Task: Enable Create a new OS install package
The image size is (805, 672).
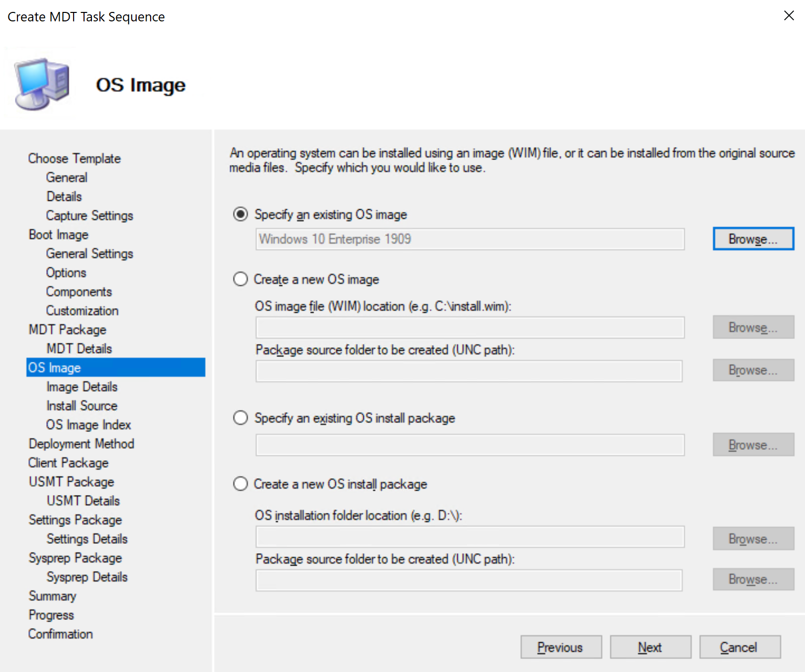Action: pos(241,484)
